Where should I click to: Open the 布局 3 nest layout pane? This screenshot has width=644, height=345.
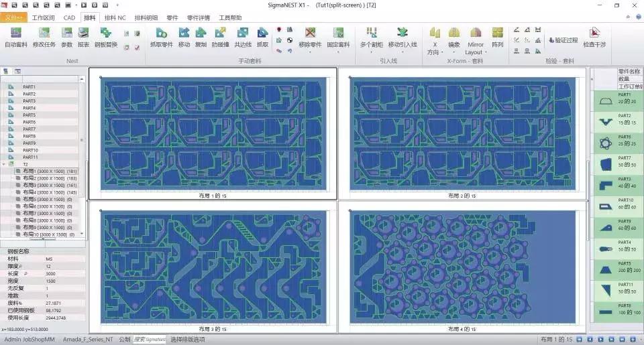tap(213, 267)
